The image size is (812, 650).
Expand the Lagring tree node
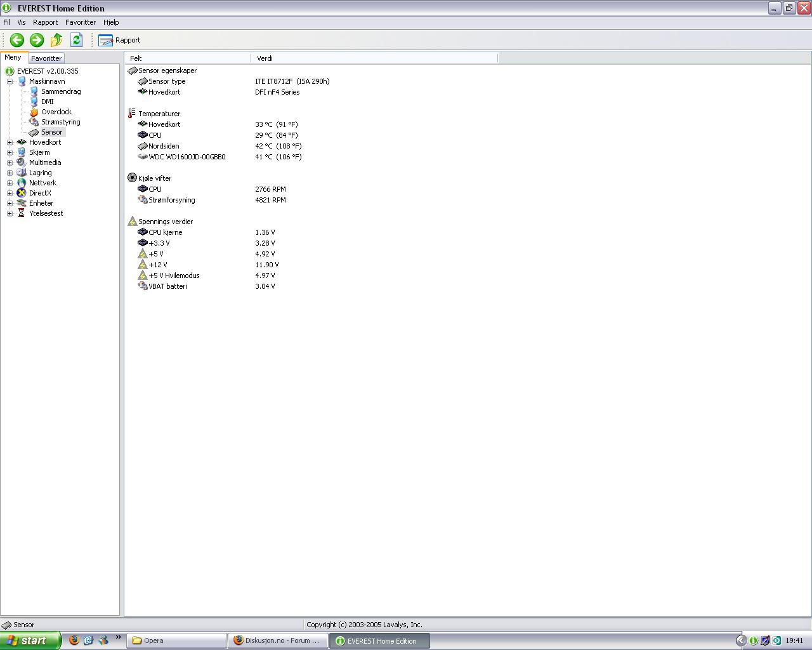10,173
